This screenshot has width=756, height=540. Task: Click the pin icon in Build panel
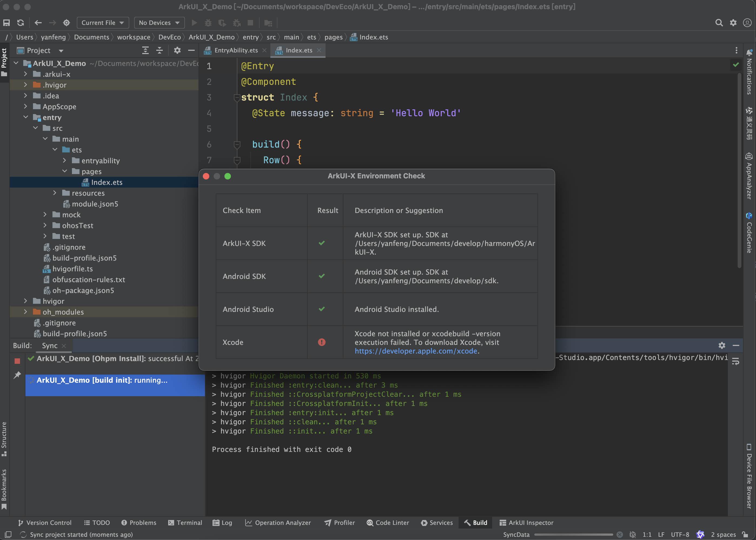coord(17,375)
